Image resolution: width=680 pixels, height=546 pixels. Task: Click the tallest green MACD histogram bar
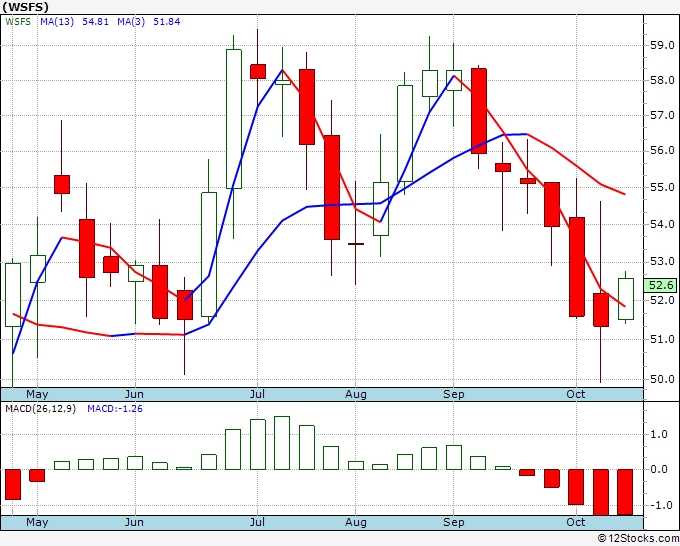[282, 443]
